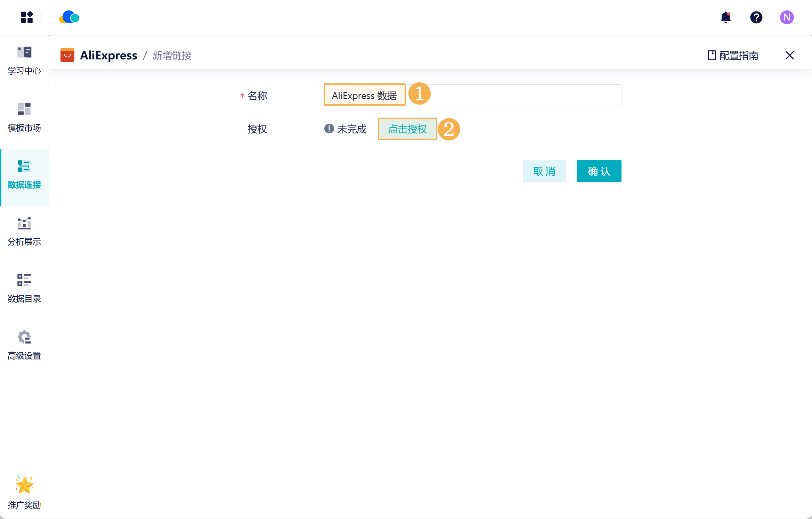Close the 新增链接 panel with X
This screenshot has width=812, height=519.
789,55
